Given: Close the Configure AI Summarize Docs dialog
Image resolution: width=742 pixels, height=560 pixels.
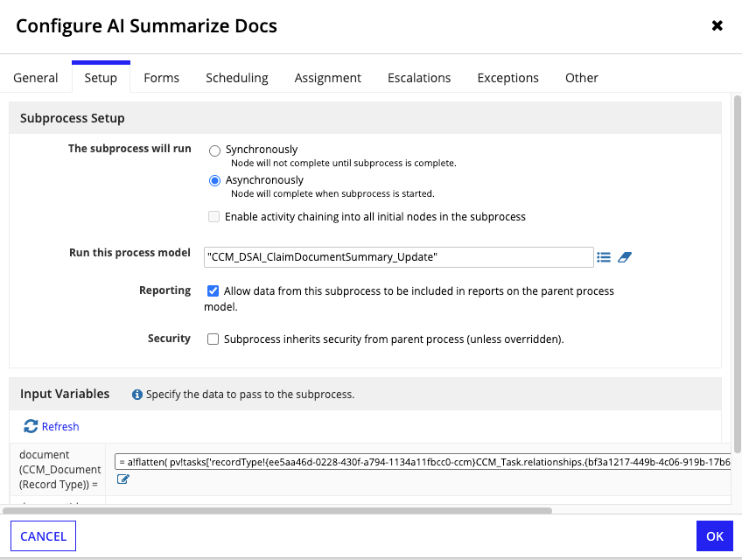Looking at the screenshot, I should tap(717, 25).
